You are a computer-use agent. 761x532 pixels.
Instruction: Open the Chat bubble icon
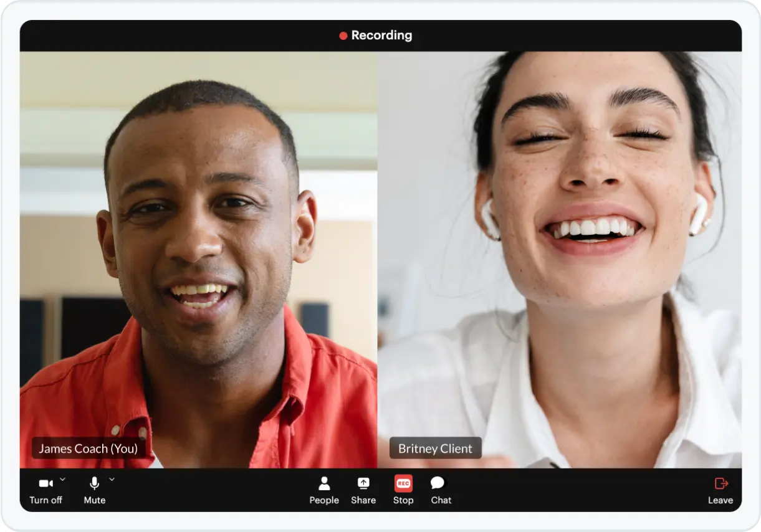click(438, 482)
